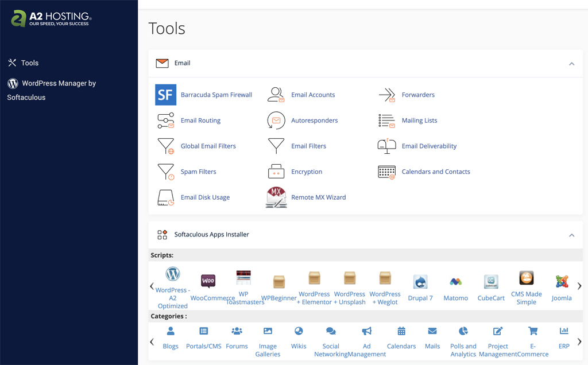
Task: Open the Calendars and Contacts link
Action: click(436, 172)
